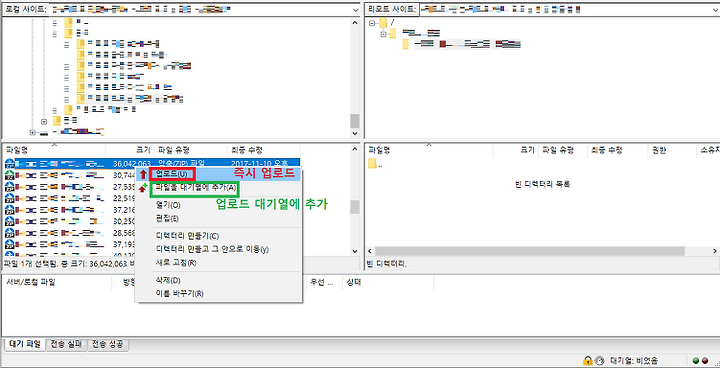Open the remote site path dropdown
Screen dimensions: 720x368
click(x=716, y=9)
